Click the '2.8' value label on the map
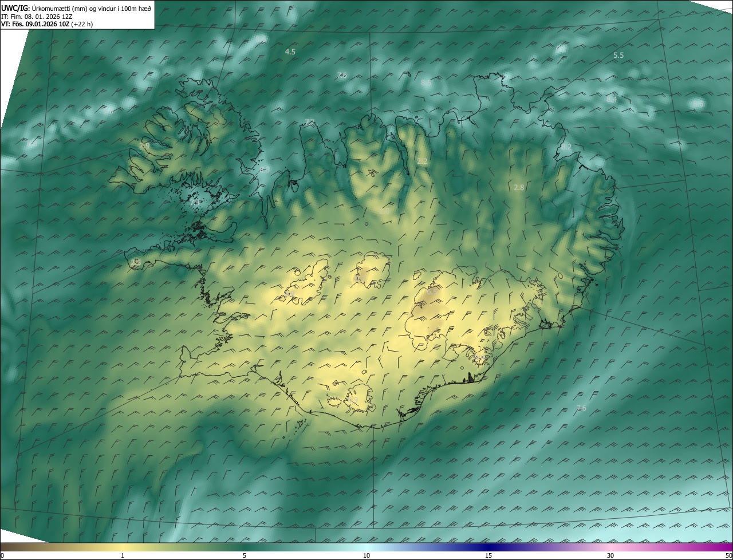 coord(519,187)
